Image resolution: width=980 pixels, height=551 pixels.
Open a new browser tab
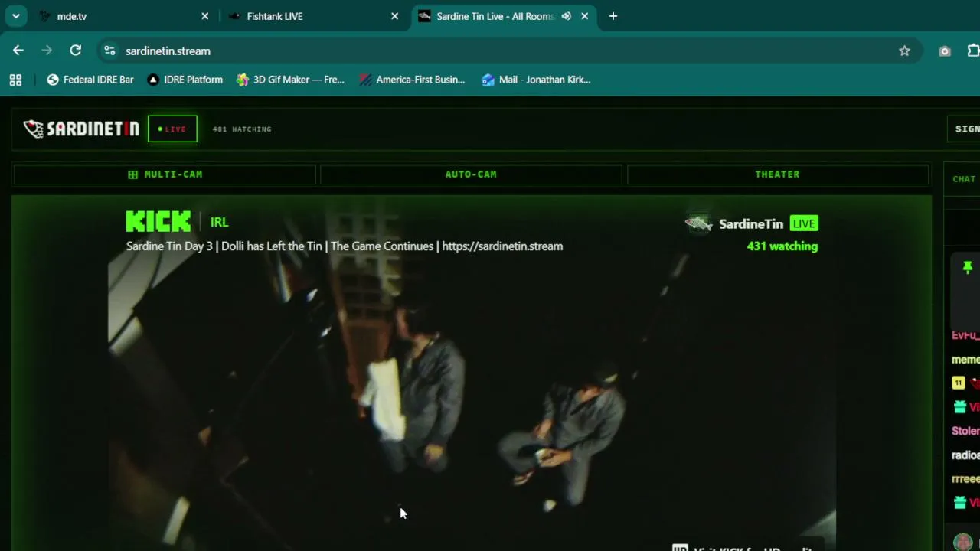point(613,16)
